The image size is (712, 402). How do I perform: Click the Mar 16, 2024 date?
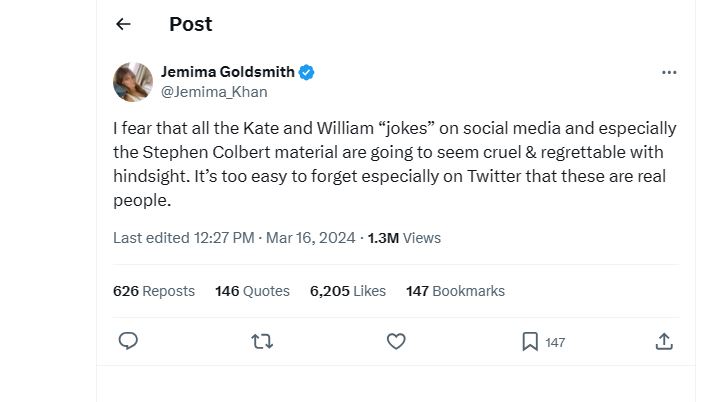(311, 238)
